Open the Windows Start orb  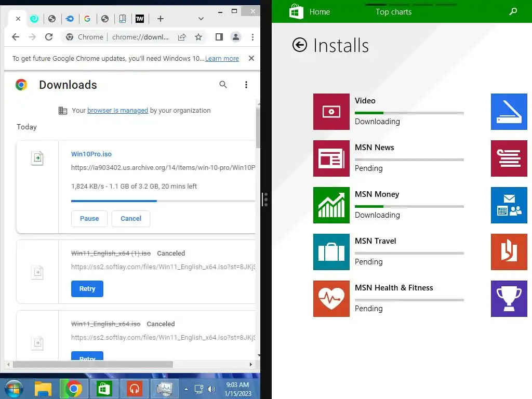tap(14, 389)
